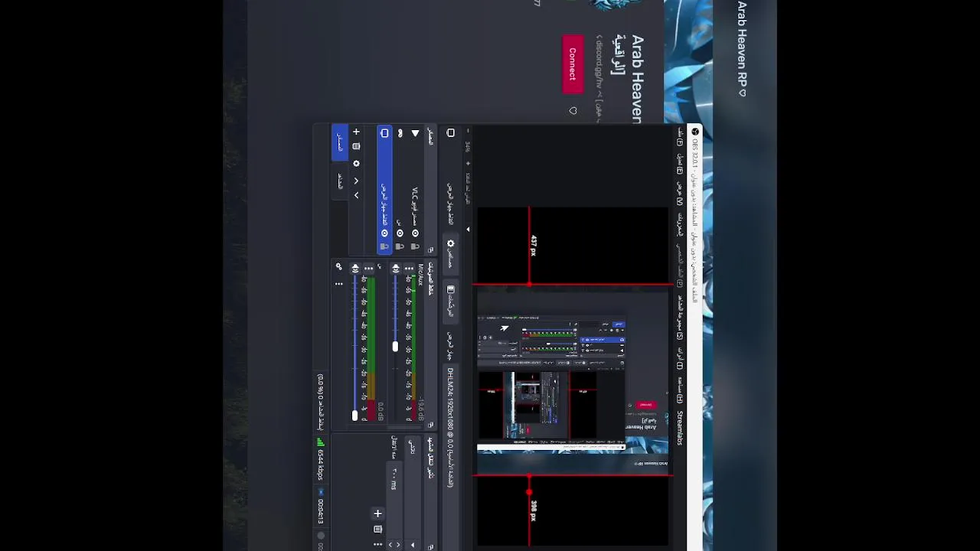
Task: Add a configurable scene transition
Action: (x=377, y=514)
